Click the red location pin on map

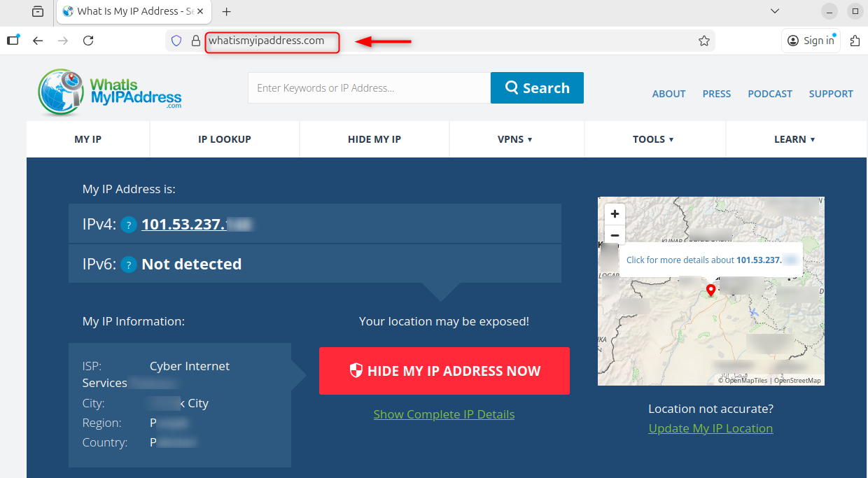(710, 290)
